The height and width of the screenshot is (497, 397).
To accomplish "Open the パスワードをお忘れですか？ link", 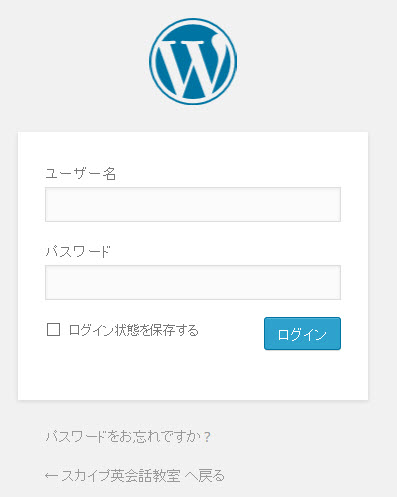I will (x=128, y=436).
